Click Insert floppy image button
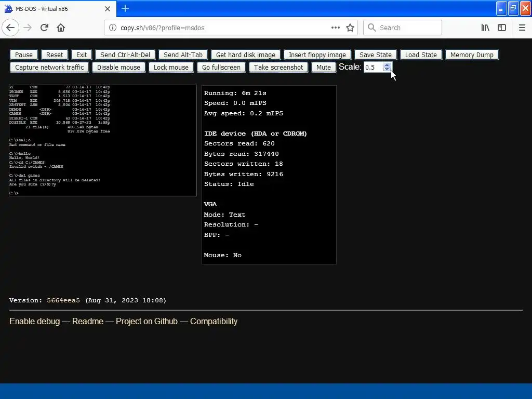Screen dimensions: 532x399 317,55
